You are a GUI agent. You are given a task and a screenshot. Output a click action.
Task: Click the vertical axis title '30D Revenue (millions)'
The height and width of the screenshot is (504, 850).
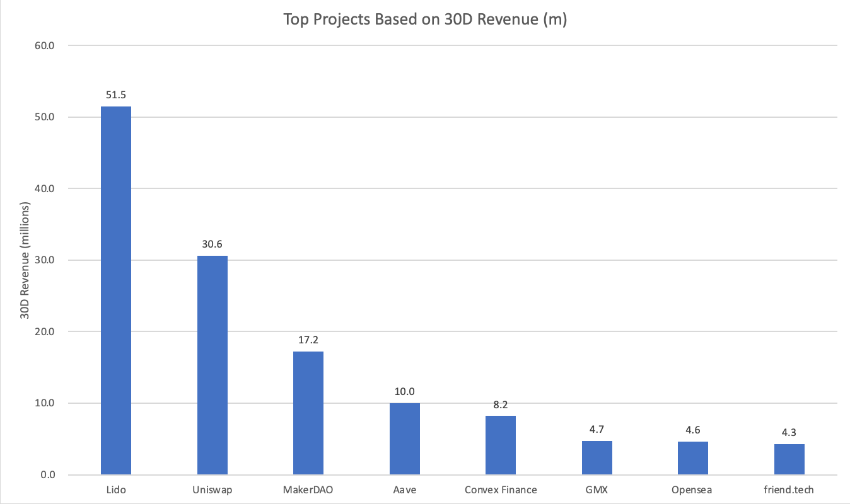[26, 260]
